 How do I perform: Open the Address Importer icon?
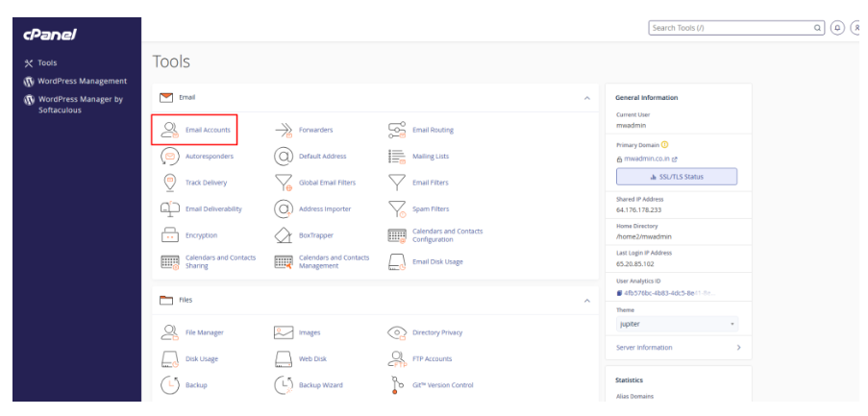pos(284,209)
